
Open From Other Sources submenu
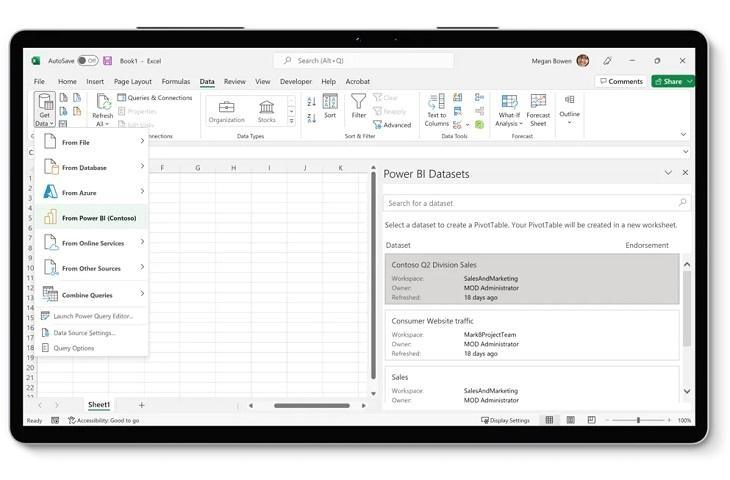[92, 268]
